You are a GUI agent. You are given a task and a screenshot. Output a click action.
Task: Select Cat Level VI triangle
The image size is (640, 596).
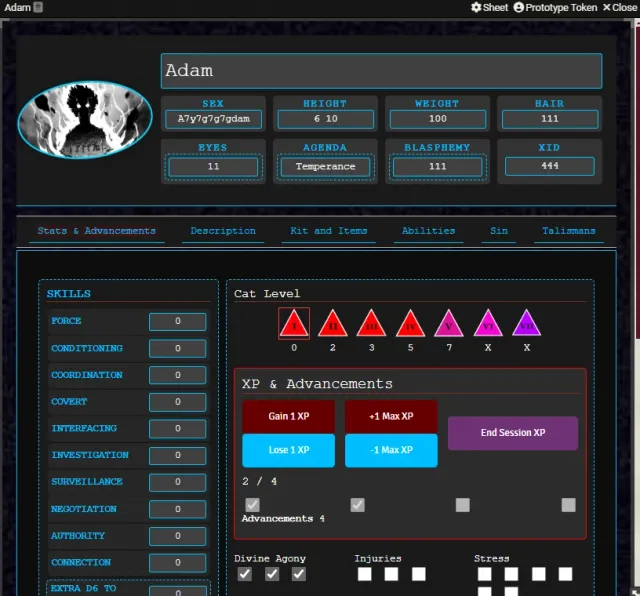click(x=488, y=324)
